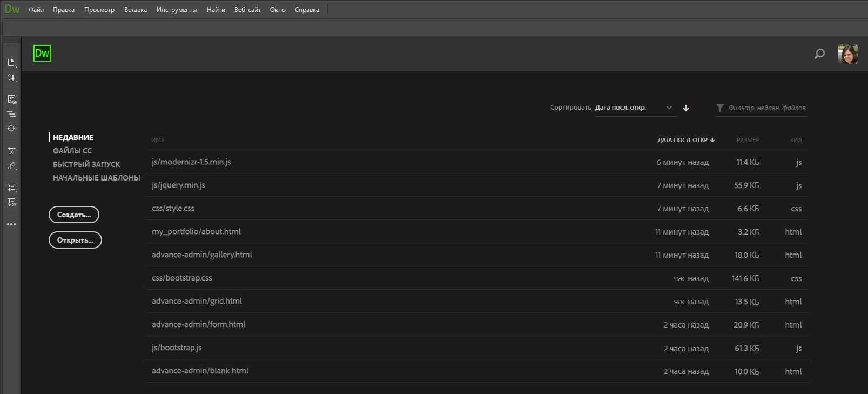Open the three-dots Customize Toolbar icon

tap(11, 224)
